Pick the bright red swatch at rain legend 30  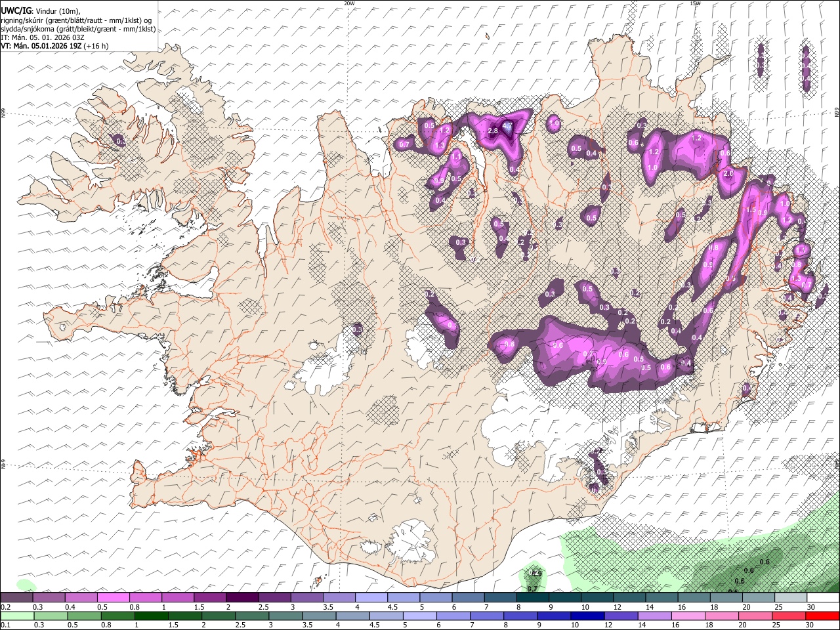click(822, 616)
